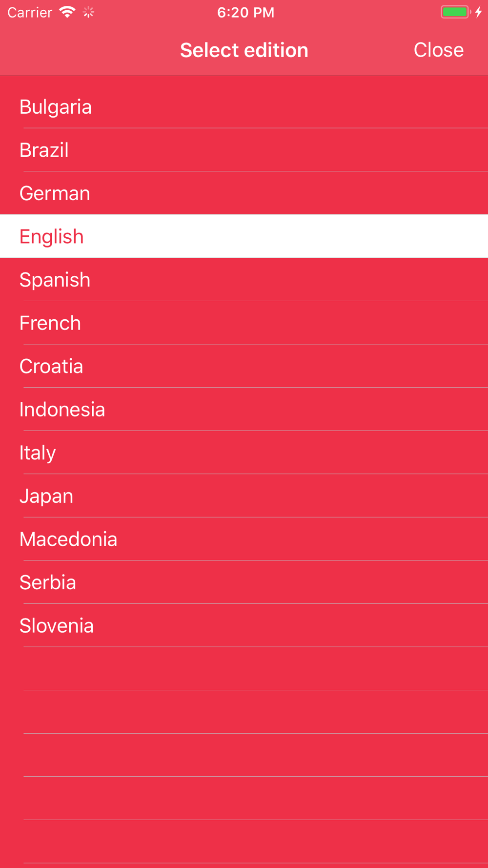Select the Croatia edition
This screenshot has width=488, height=868.
click(51, 366)
